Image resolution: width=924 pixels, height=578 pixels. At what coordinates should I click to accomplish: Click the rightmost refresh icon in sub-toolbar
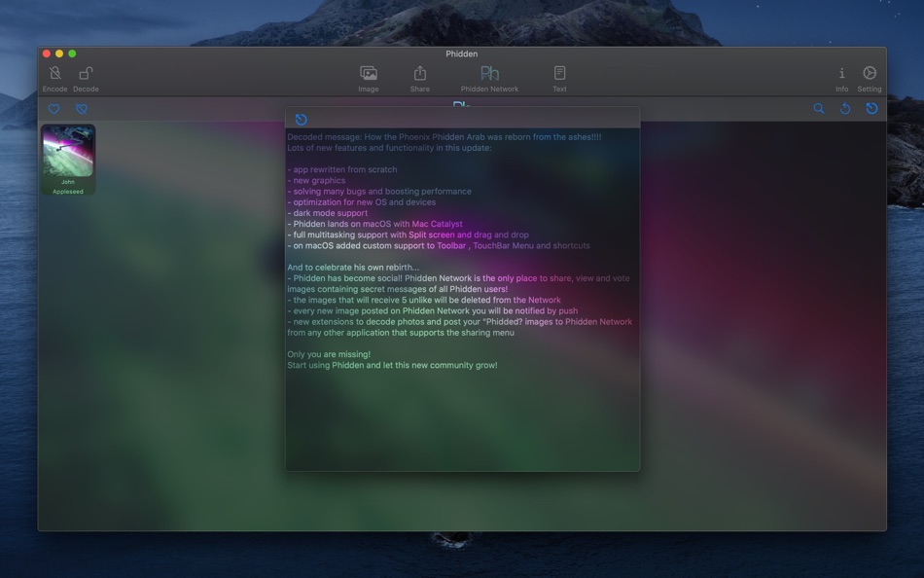871,109
